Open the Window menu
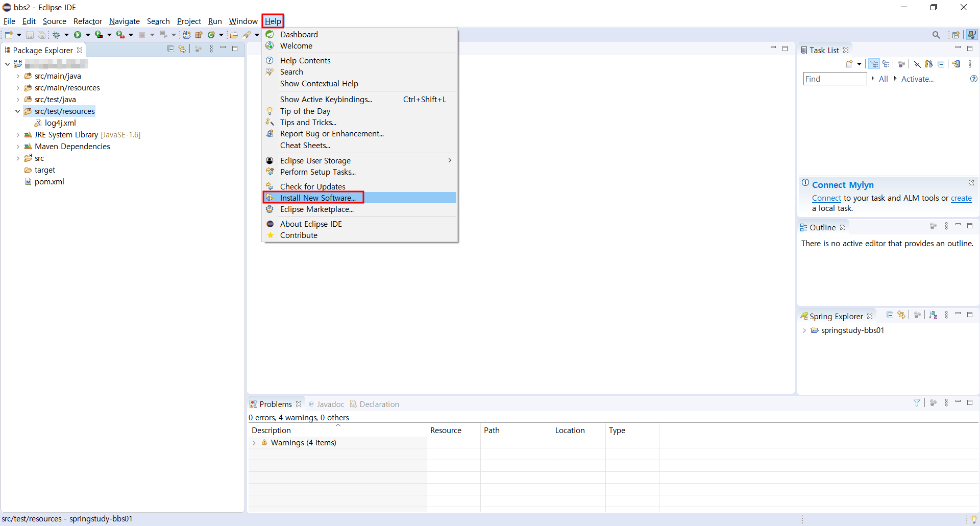 pos(243,21)
